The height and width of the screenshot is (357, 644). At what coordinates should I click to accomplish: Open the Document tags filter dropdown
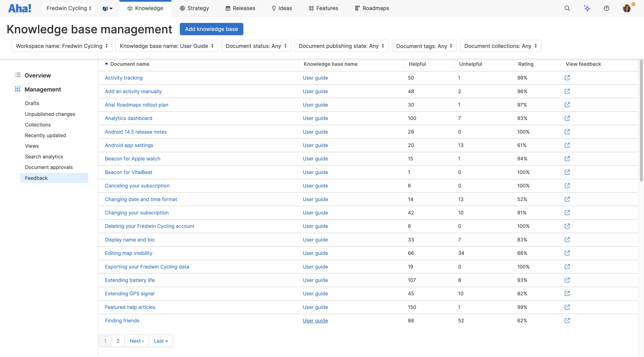coord(424,46)
